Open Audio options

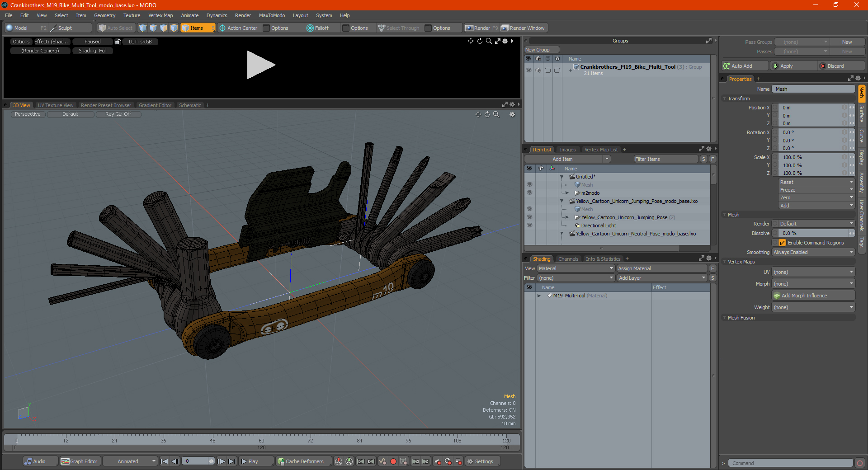tap(40, 461)
